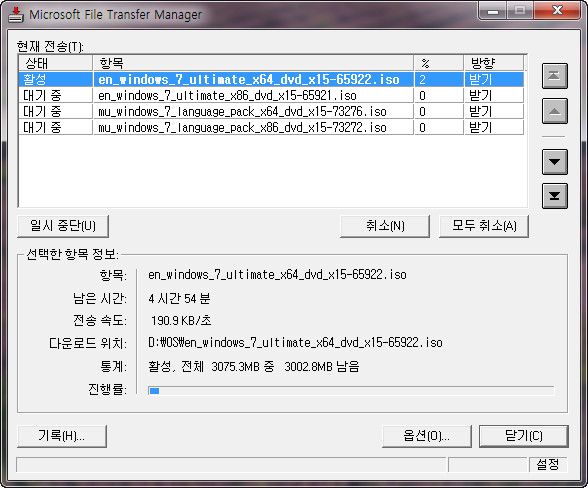Open history with 기록(H)... button

pyautogui.click(x=62, y=436)
